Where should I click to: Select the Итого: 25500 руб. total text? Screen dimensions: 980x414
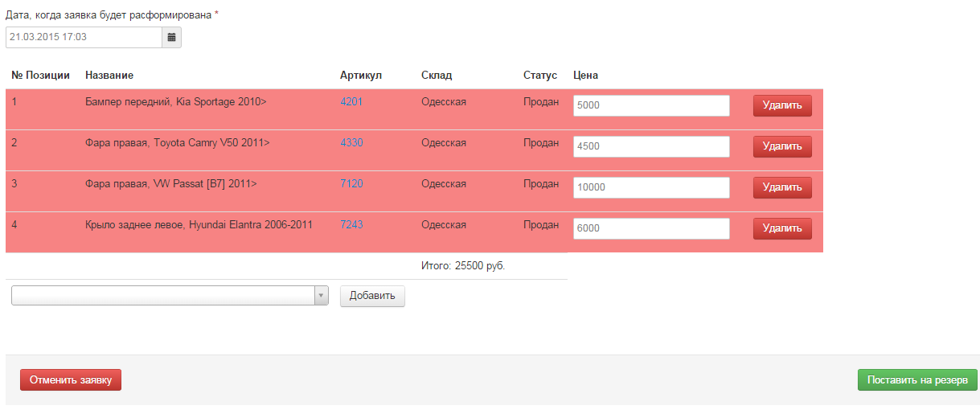463,265
